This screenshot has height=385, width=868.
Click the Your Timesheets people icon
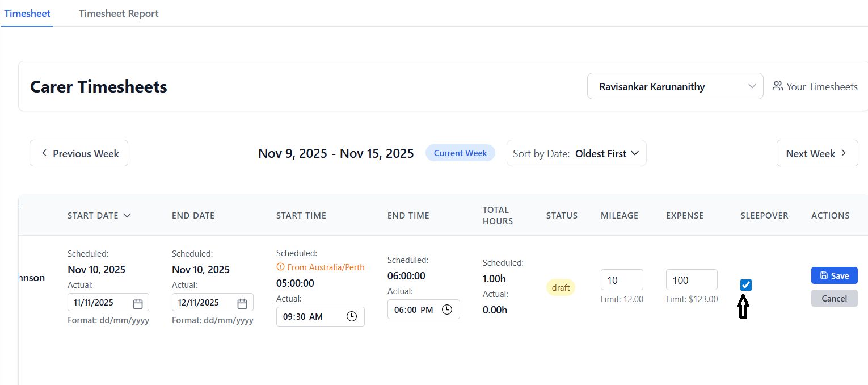[777, 86]
